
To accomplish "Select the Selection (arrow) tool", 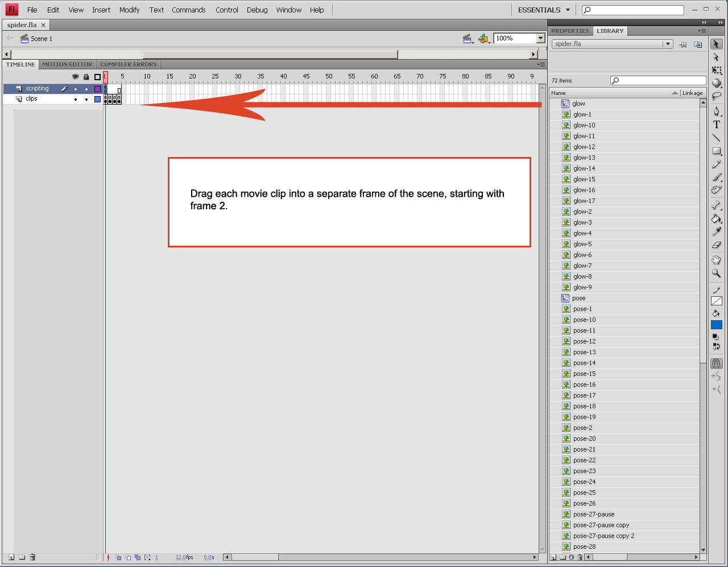I will [716, 44].
